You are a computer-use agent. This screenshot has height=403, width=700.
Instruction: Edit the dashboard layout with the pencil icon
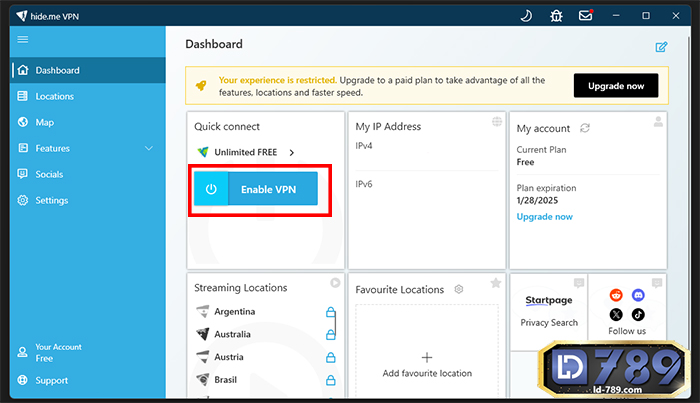tap(661, 47)
